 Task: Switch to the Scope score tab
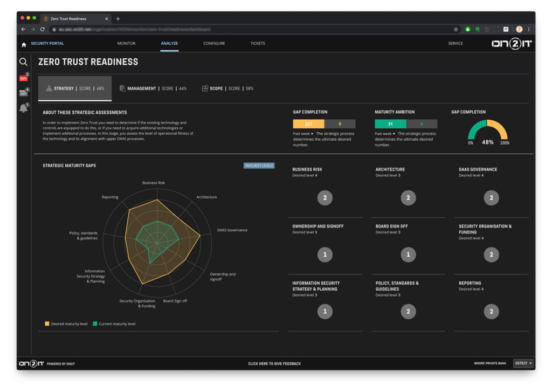pyautogui.click(x=227, y=88)
